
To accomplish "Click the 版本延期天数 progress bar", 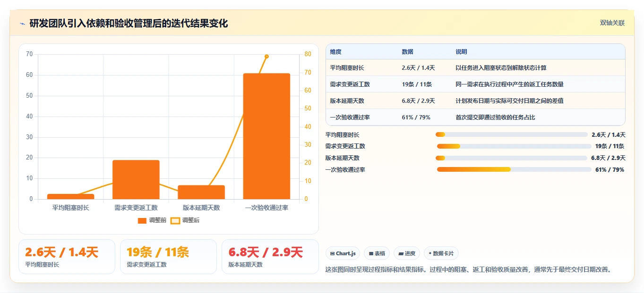I will pos(511,158).
